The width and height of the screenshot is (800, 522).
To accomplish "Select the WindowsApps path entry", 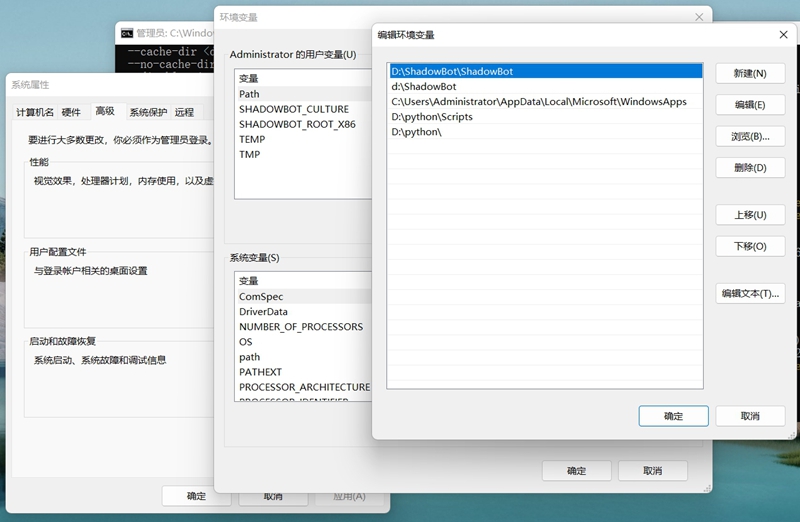I will [x=545, y=102].
